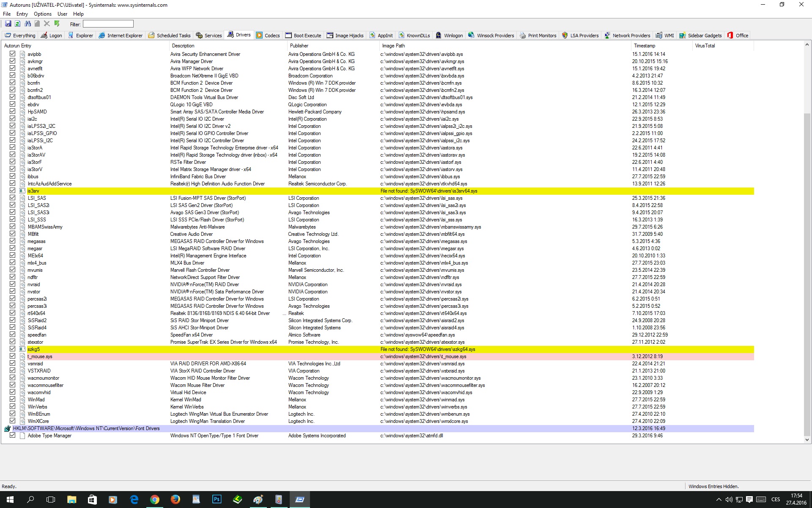Screen dimensions: 812x508
Task: Open Photoshop from the taskbar
Action: pyautogui.click(x=217, y=500)
